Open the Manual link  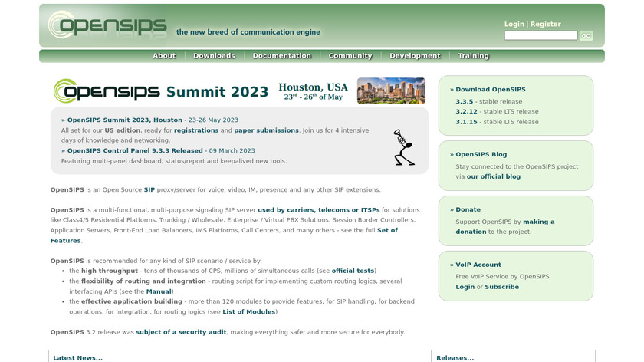click(159, 291)
